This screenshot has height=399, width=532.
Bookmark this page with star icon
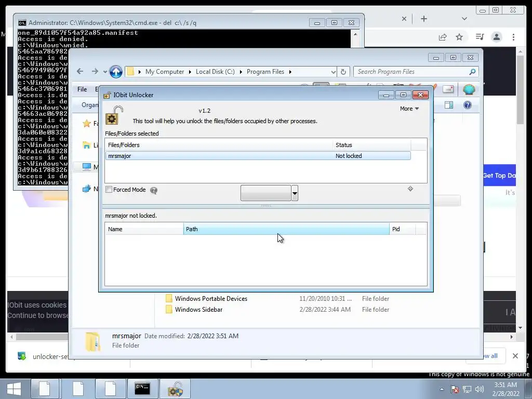click(459, 37)
